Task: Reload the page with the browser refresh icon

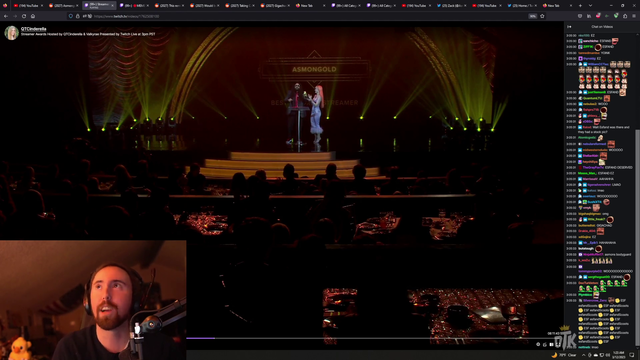Action: (24, 16)
